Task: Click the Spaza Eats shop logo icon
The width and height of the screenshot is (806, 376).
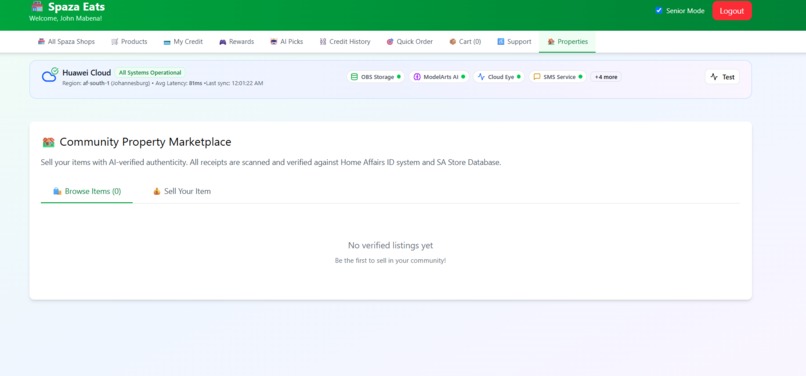Action: [37, 7]
